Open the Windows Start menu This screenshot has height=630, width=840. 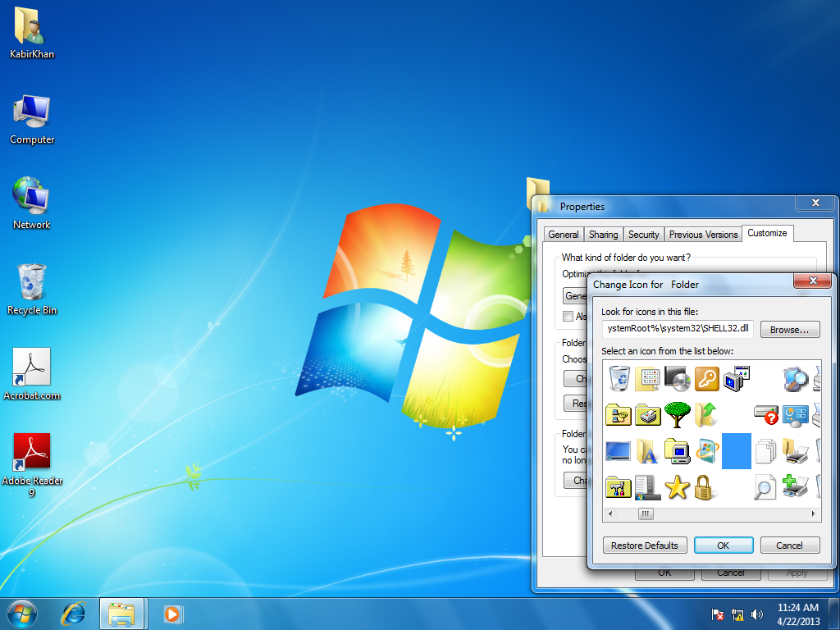[22, 614]
